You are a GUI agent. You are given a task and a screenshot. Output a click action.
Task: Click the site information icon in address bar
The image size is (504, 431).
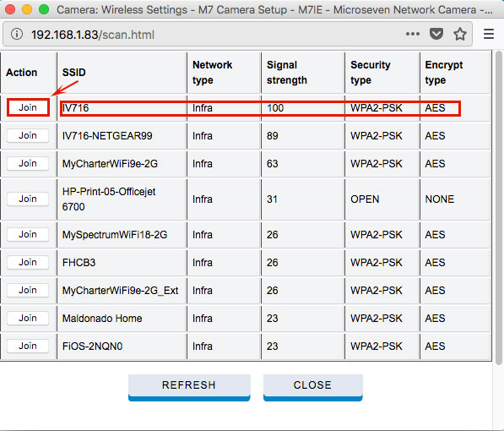[x=17, y=34]
